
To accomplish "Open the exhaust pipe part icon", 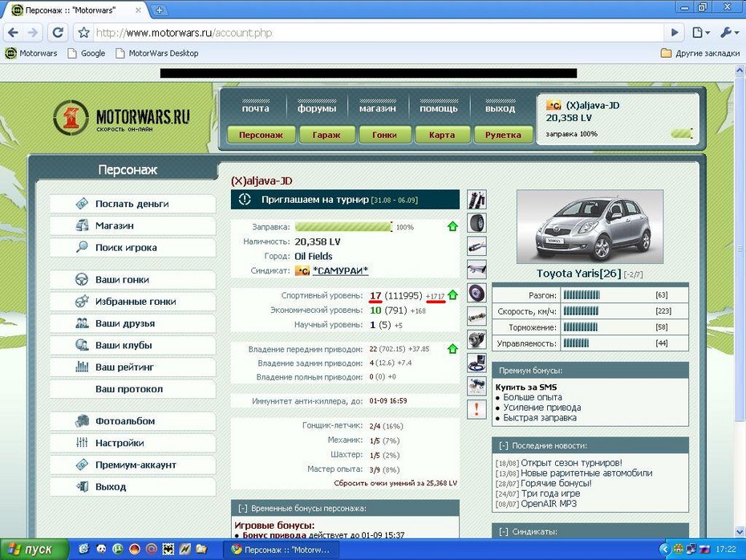I will click(x=476, y=246).
